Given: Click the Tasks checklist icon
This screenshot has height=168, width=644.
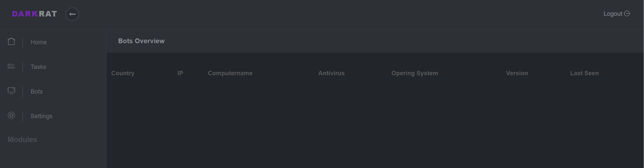Looking at the screenshot, I should pyautogui.click(x=11, y=66).
